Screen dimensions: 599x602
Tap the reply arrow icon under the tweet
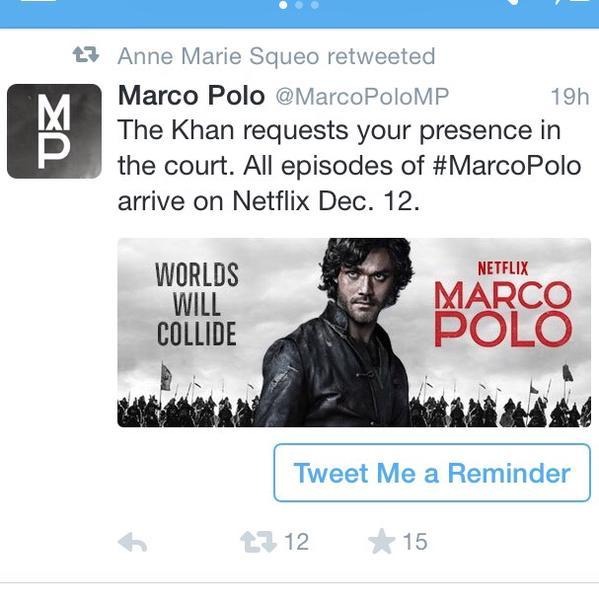click(132, 542)
